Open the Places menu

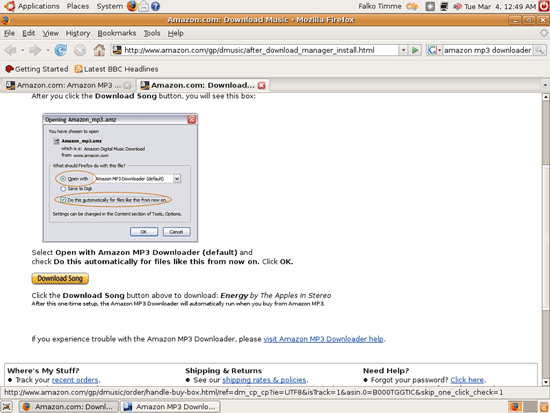(x=78, y=6)
